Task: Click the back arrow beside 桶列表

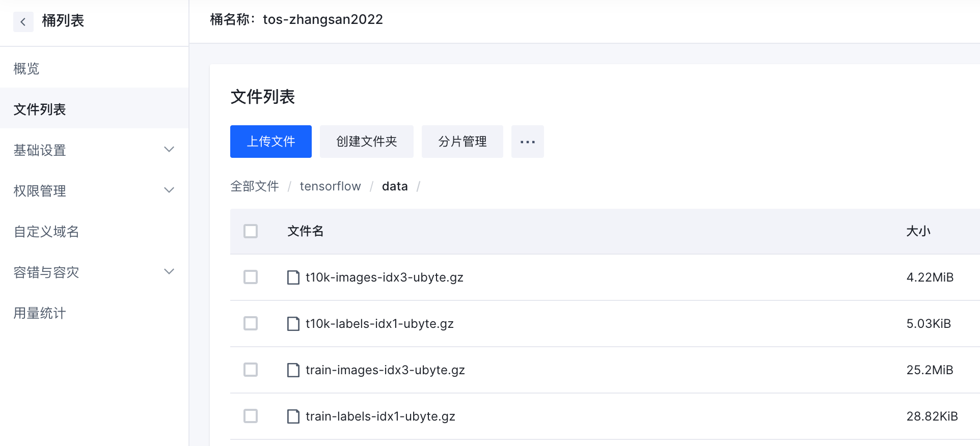Action: pos(23,21)
